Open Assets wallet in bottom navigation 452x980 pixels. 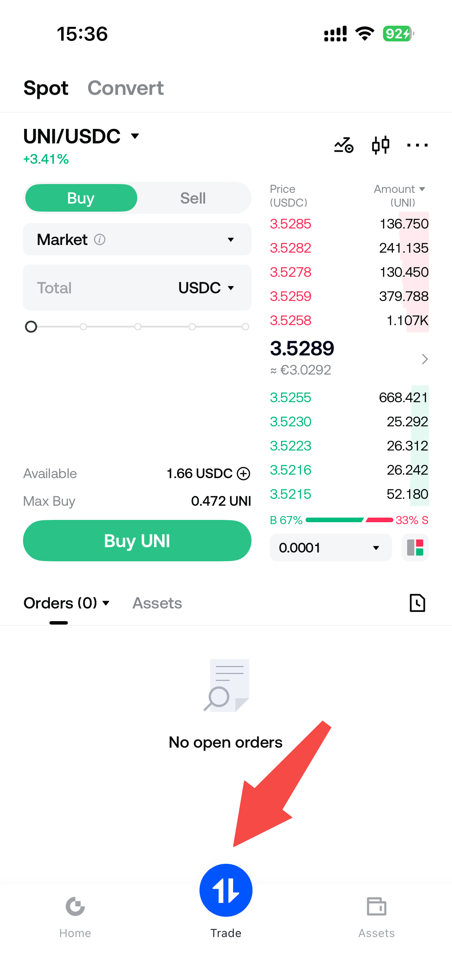point(376,917)
